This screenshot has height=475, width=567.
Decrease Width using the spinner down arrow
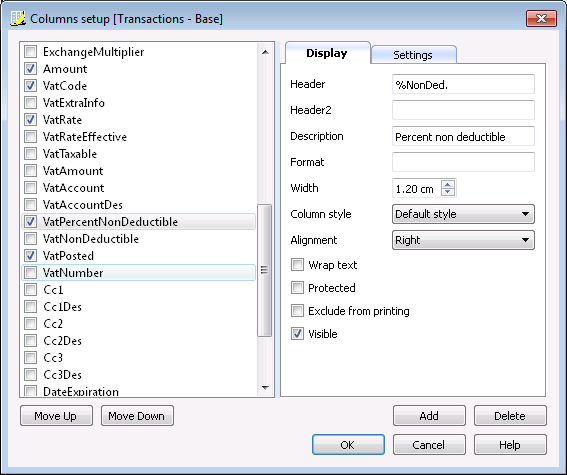(448, 192)
